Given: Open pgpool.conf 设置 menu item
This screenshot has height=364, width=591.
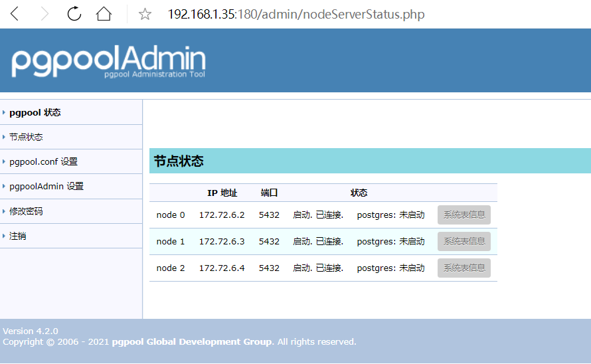Looking at the screenshot, I should [43, 161].
